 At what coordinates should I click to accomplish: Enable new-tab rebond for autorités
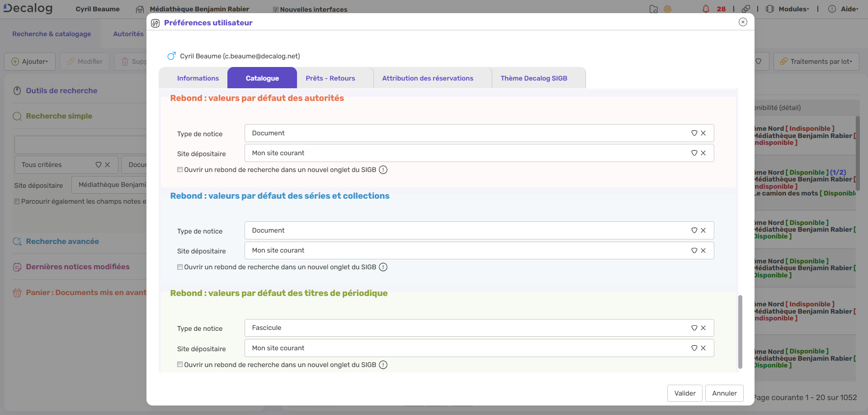(180, 170)
